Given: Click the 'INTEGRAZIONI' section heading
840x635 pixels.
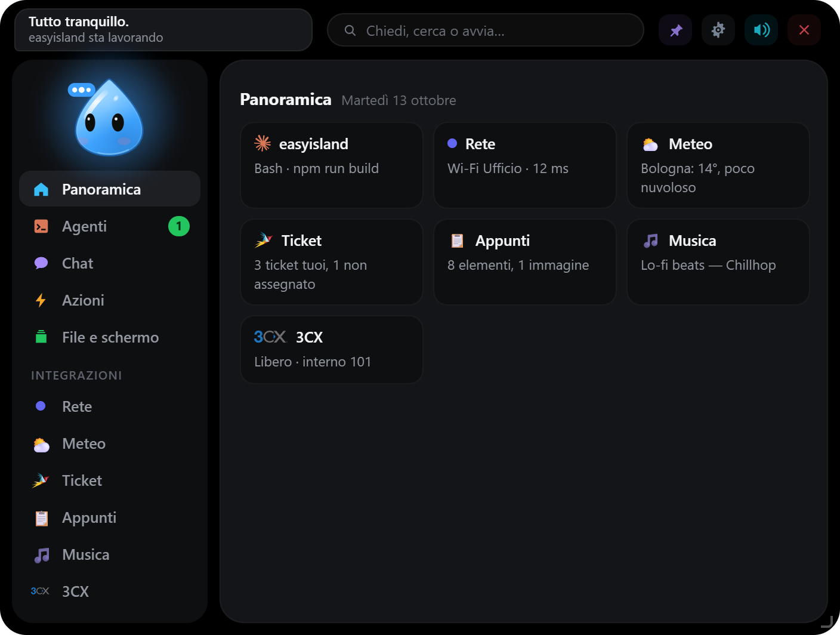Looking at the screenshot, I should [76, 375].
